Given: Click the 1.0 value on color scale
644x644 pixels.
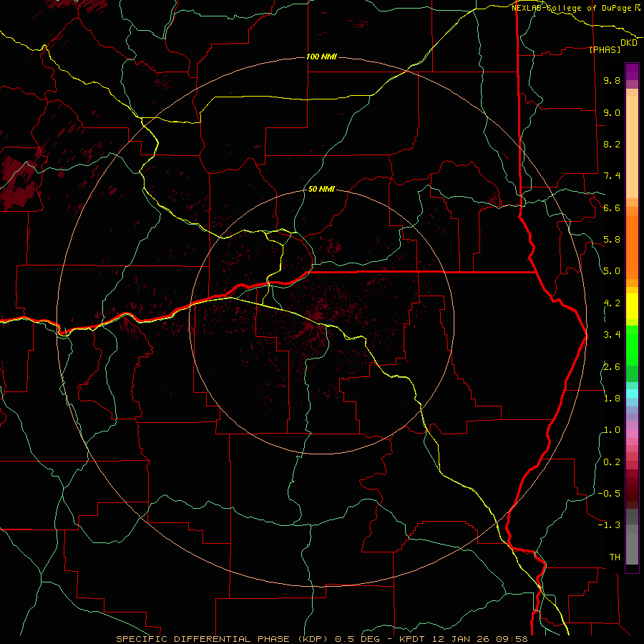Looking at the screenshot, I should [612, 430].
